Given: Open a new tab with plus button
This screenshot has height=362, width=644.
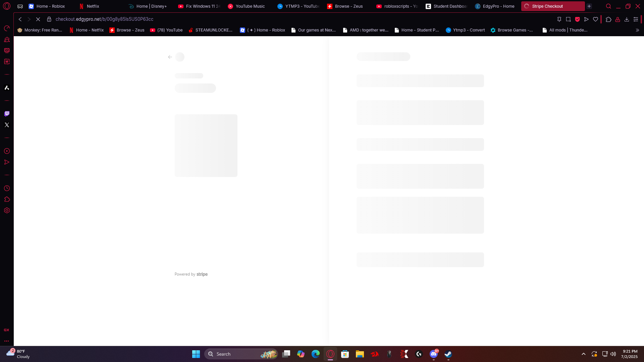Looking at the screenshot, I should (589, 6).
